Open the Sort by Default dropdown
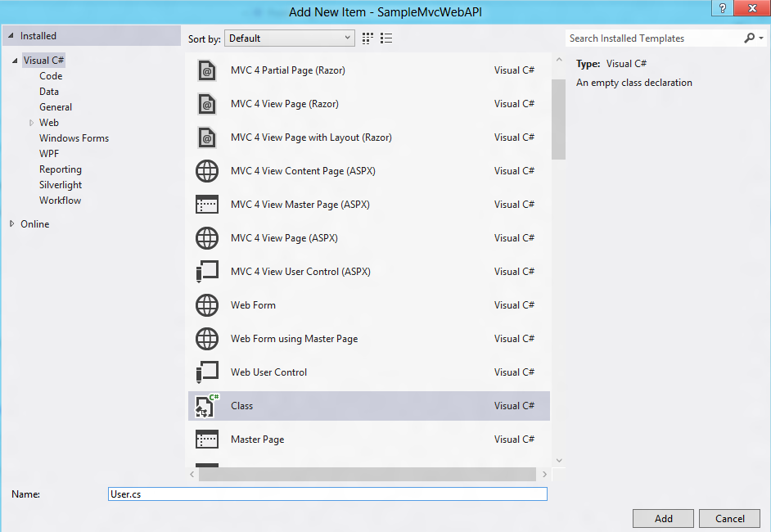Viewport: 771px width, 532px height. pyautogui.click(x=290, y=38)
